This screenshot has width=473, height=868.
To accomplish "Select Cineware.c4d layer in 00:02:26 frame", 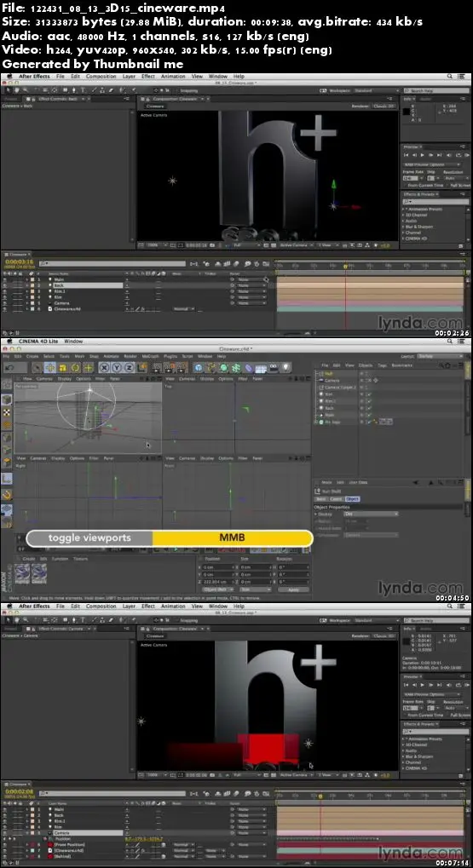I will 67,309.
